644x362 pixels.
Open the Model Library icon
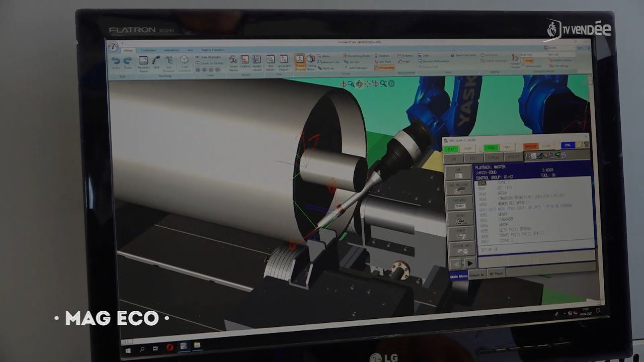pyautogui.click(x=257, y=60)
